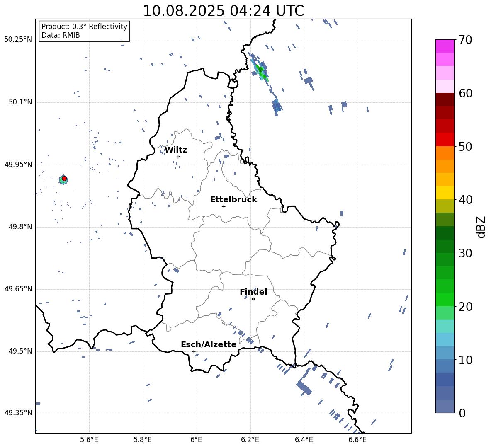Click the 6°E longitude label
The image size is (491, 448).
[x=196, y=440]
